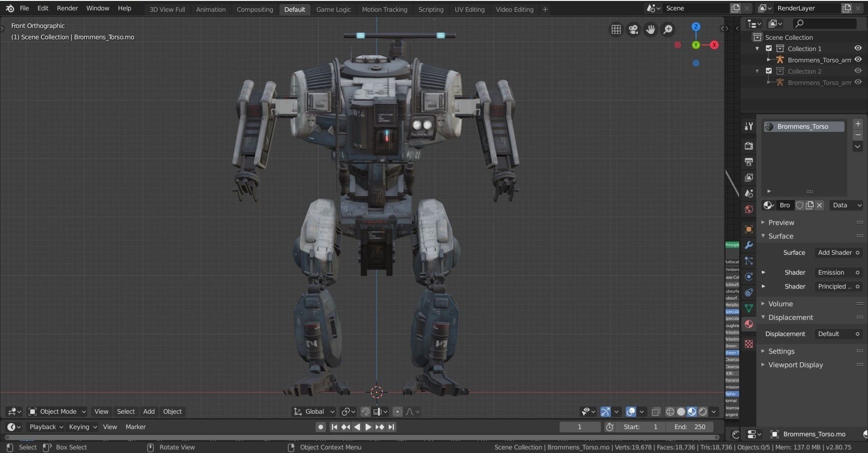This screenshot has height=453, width=868.
Task: Add a new material slot with plus
Action: click(x=858, y=124)
